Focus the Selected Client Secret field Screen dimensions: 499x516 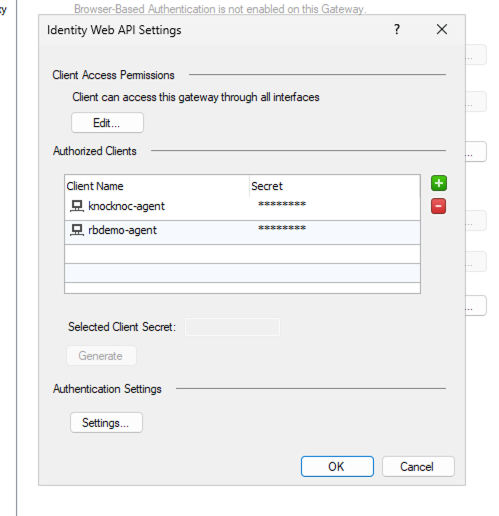[232, 327]
